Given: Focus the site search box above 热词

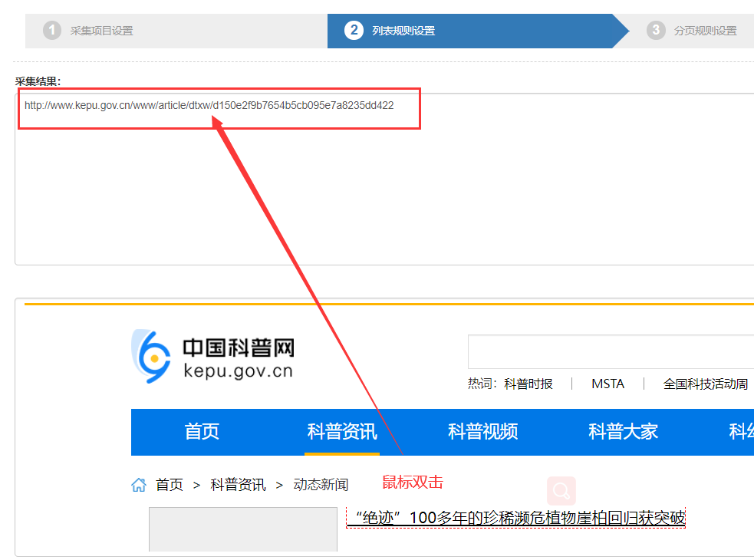Looking at the screenshot, I should tap(610, 352).
